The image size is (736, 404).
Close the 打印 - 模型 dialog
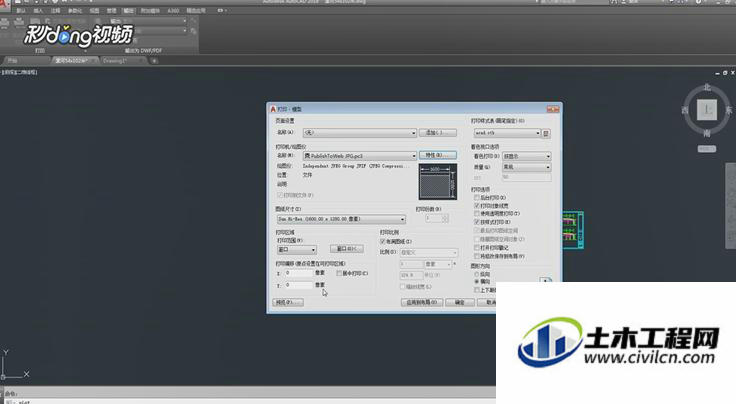[553, 109]
